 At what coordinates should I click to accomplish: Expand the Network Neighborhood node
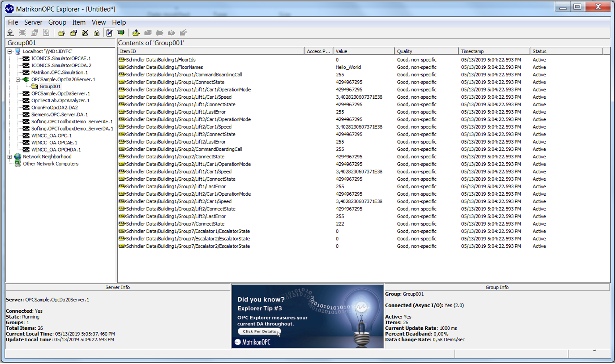pos(10,157)
